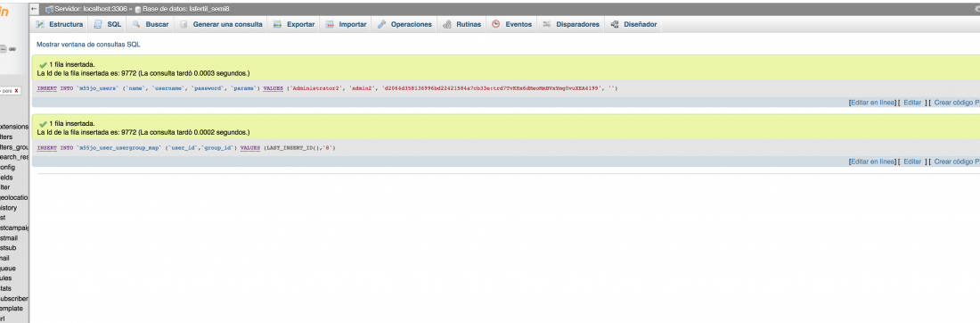Click Crear código link under the user_usergroup_map query
Viewport: 980px width, 323px height.
tap(957, 161)
